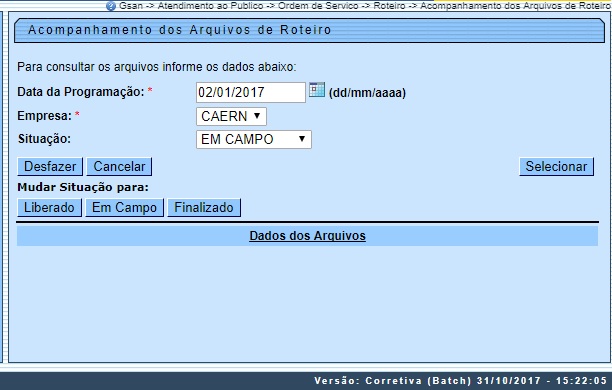Change situation to Finalizado
The image size is (612, 390).
(204, 207)
